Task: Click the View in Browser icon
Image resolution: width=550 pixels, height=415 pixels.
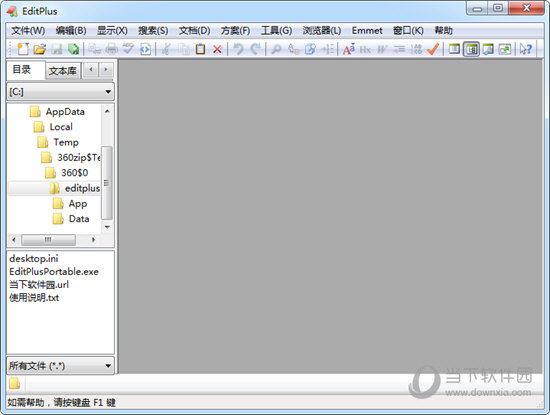Action: 145,49
